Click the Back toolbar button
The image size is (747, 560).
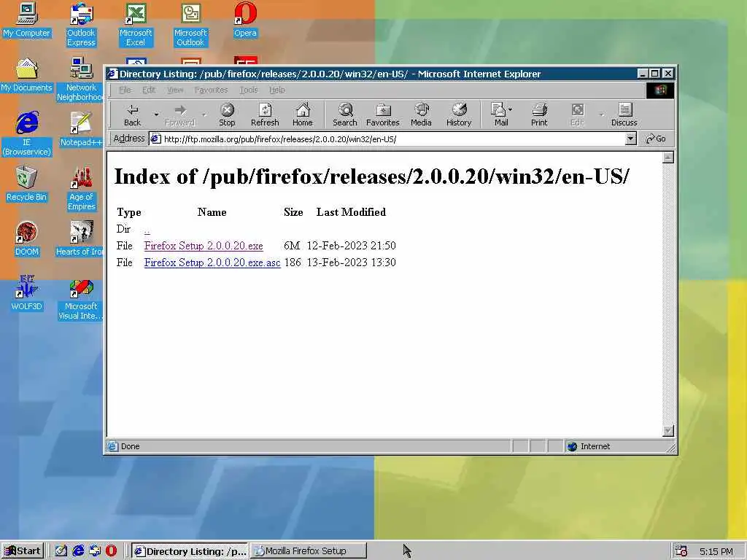coord(132,114)
